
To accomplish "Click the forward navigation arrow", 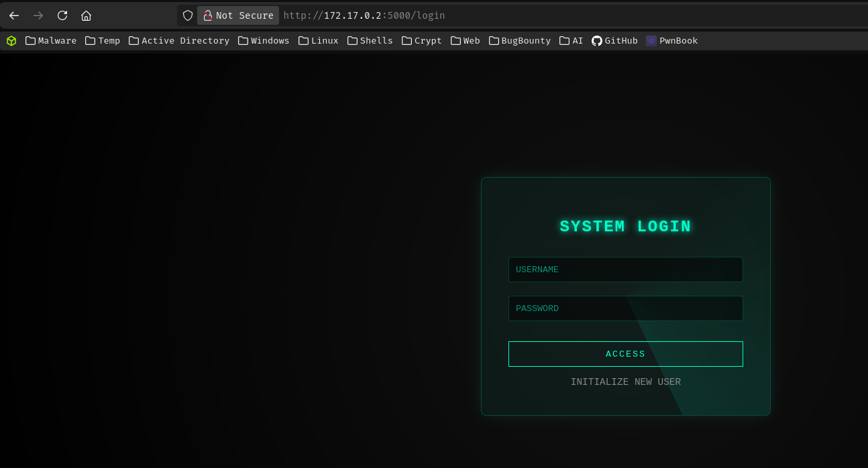I will point(38,15).
